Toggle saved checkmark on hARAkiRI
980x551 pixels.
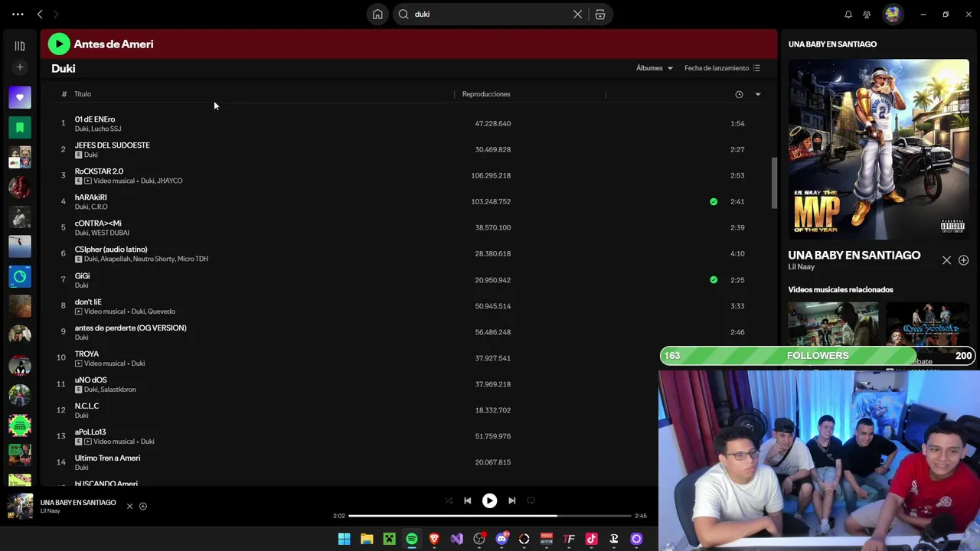pos(714,201)
